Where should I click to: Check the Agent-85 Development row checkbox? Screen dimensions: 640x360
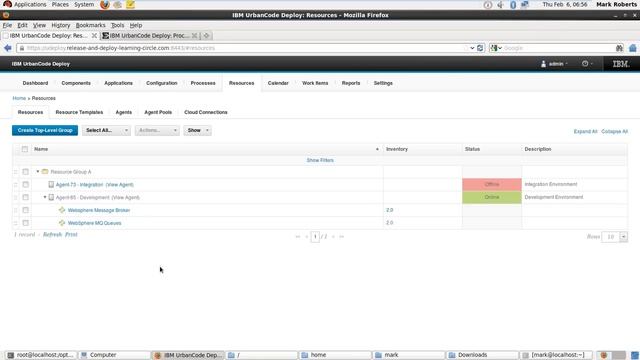click(25, 198)
